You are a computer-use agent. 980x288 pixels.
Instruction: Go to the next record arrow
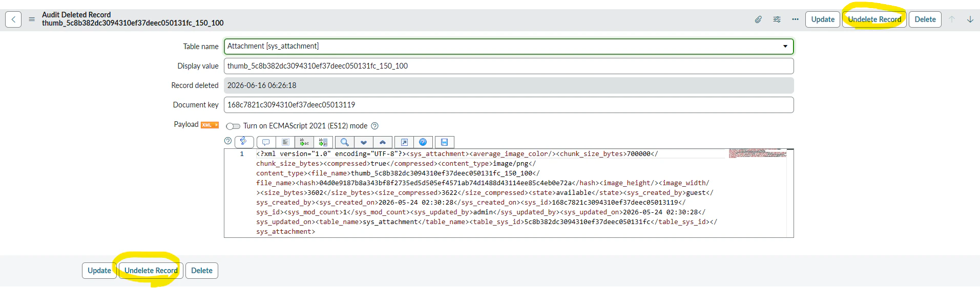click(x=970, y=19)
